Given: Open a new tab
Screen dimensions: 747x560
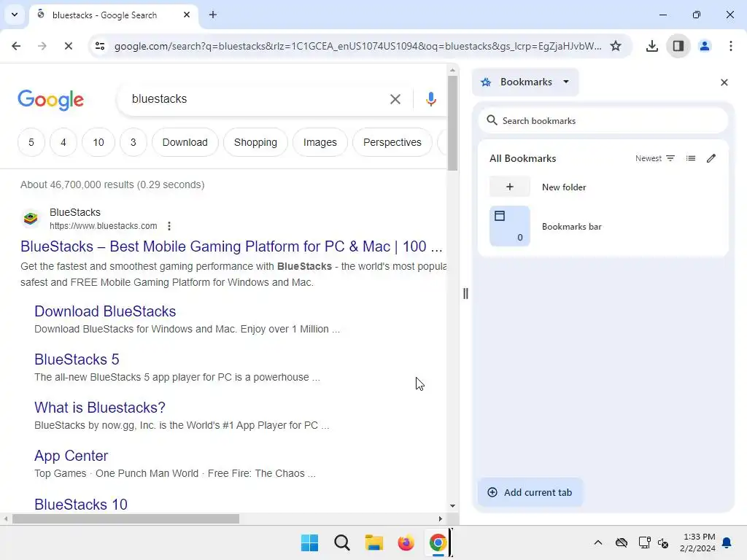Looking at the screenshot, I should [213, 15].
